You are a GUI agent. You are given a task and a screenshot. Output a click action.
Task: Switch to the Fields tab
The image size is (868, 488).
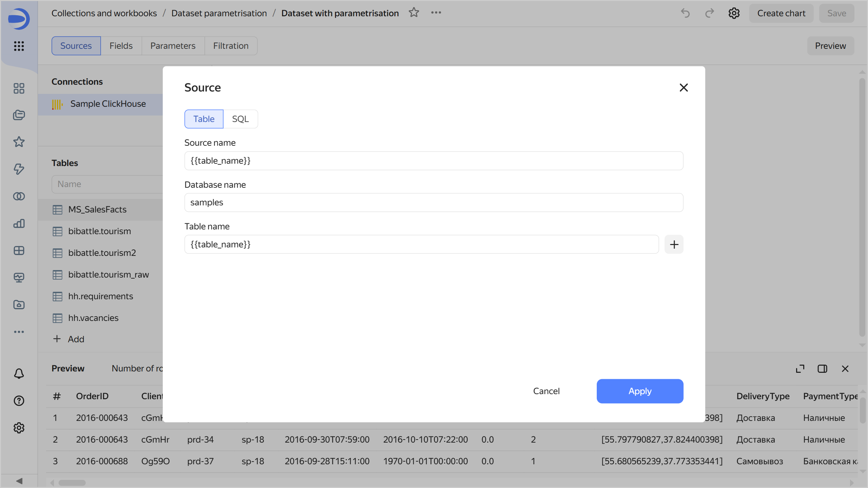click(x=121, y=46)
